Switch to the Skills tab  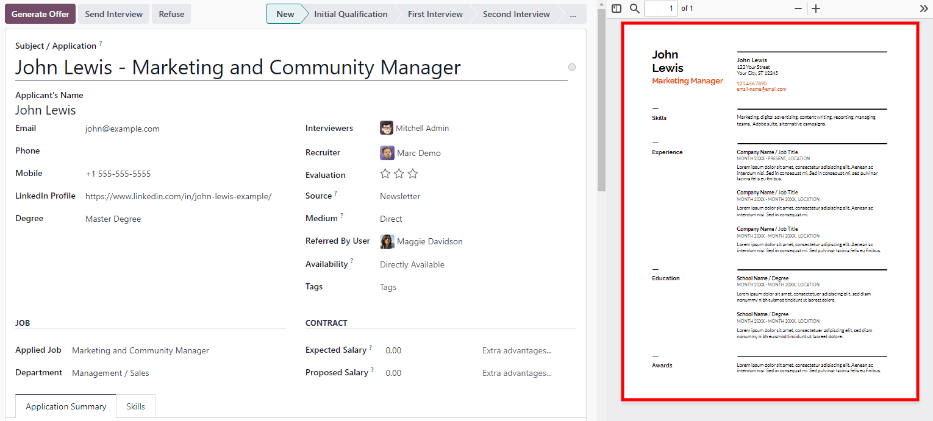pyautogui.click(x=136, y=407)
